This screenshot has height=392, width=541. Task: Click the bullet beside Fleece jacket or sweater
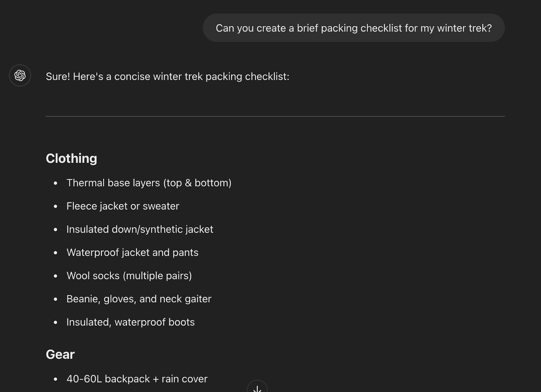[56, 207]
